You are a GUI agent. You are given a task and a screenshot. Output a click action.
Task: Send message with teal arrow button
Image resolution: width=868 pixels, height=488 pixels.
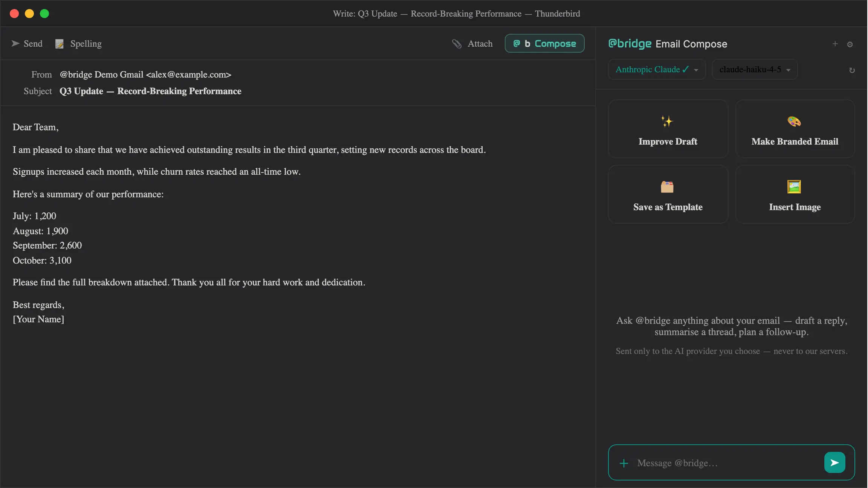(x=834, y=462)
